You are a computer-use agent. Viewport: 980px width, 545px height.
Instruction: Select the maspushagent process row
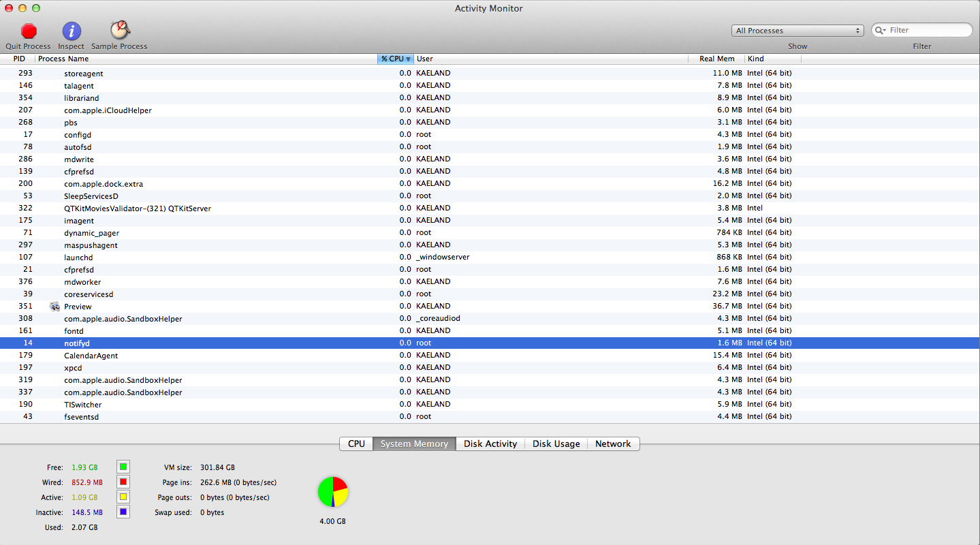click(x=490, y=245)
